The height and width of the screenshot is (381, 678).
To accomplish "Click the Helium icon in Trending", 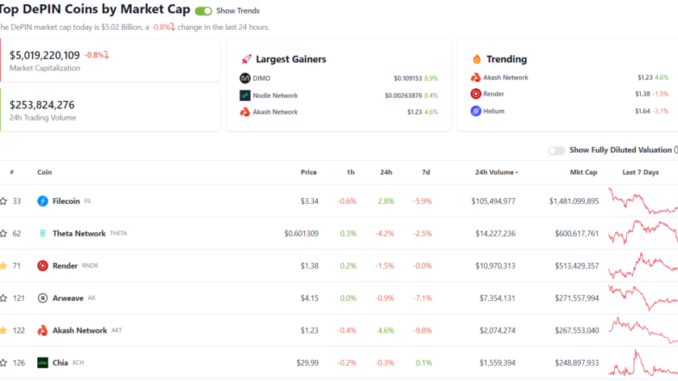I will [476, 111].
